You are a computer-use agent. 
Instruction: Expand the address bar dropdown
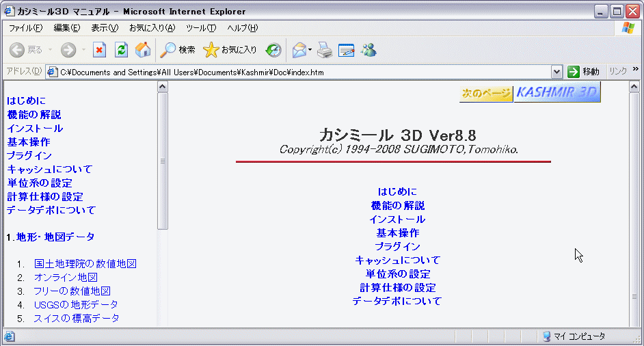coord(556,72)
